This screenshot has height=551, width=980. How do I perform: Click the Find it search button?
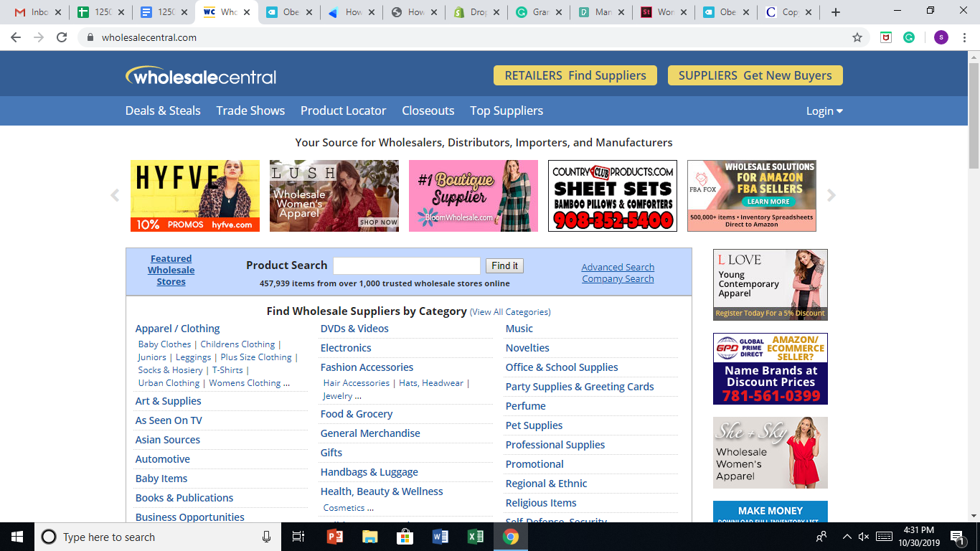504,265
